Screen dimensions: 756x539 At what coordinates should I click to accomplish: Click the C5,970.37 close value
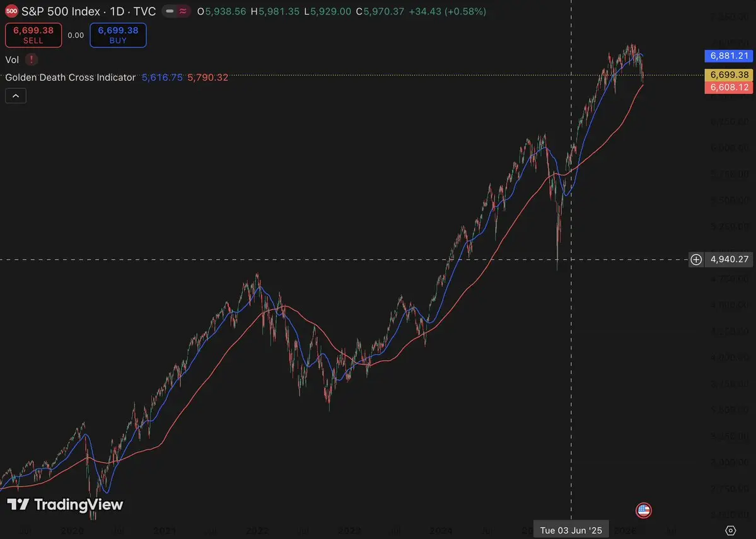click(x=380, y=11)
